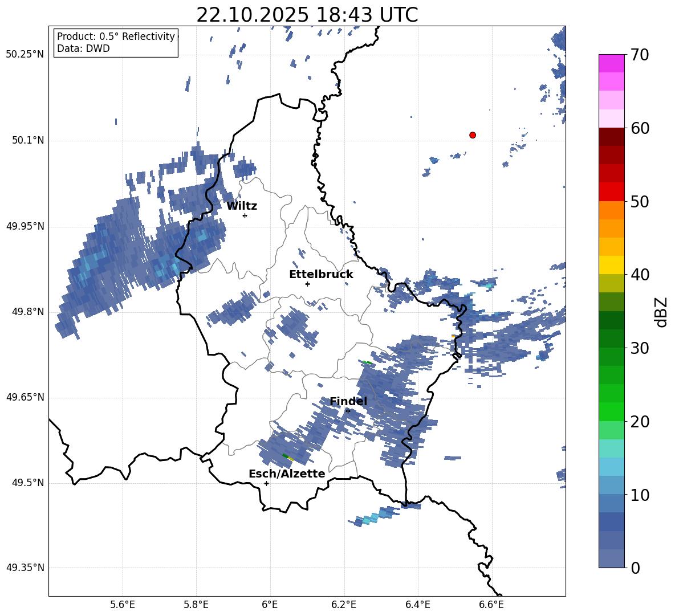Click the 40 tick on colorbar

point(640,275)
